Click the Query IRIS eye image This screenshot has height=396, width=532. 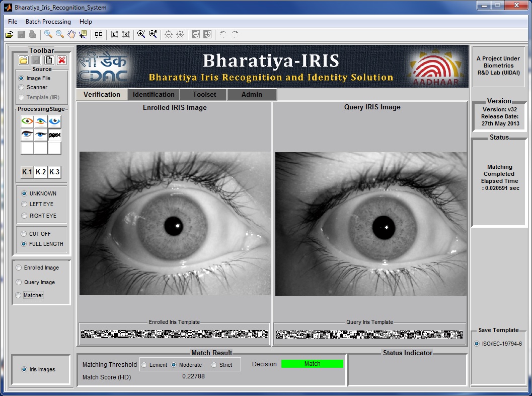pyautogui.click(x=371, y=224)
